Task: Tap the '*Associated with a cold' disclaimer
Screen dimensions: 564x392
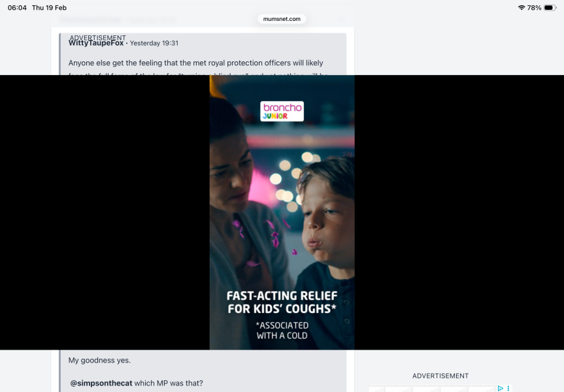Action: pos(282,331)
